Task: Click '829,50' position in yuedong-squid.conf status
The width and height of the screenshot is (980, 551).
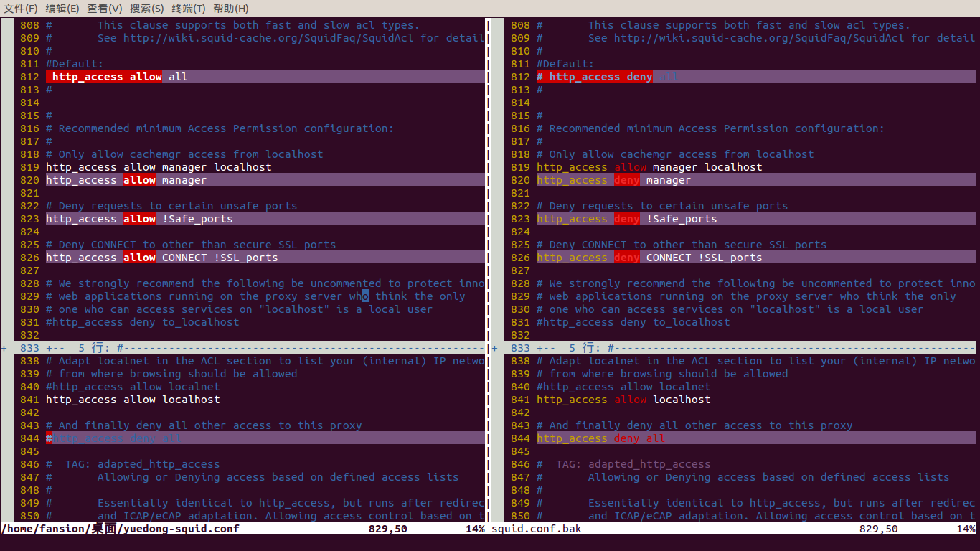Action: [388, 529]
